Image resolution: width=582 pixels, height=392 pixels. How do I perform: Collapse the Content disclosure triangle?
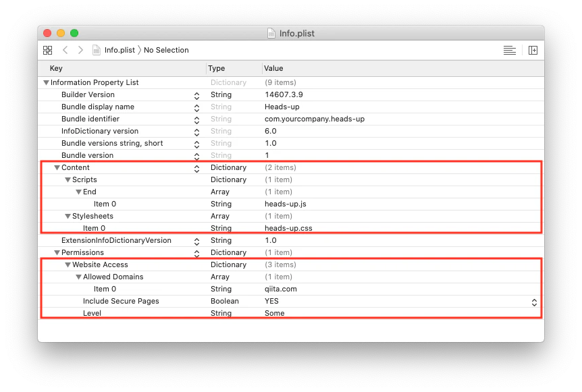[57, 167]
